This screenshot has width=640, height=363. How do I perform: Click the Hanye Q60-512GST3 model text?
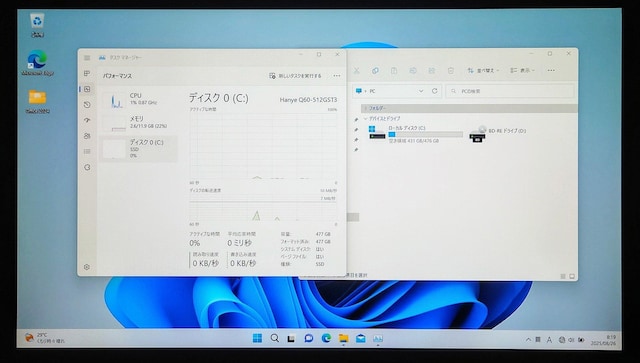309,100
